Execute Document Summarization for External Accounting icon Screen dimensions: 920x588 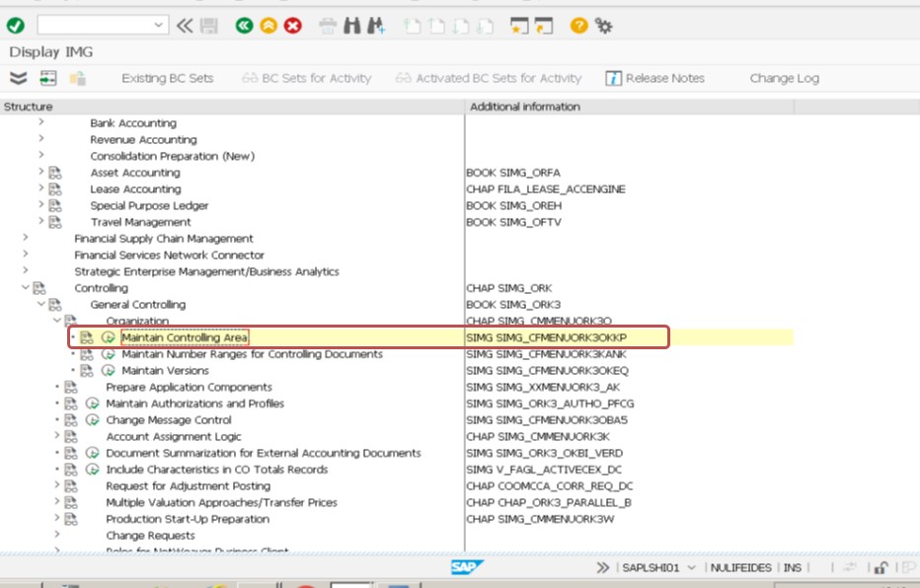pyautogui.click(x=92, y=453)
